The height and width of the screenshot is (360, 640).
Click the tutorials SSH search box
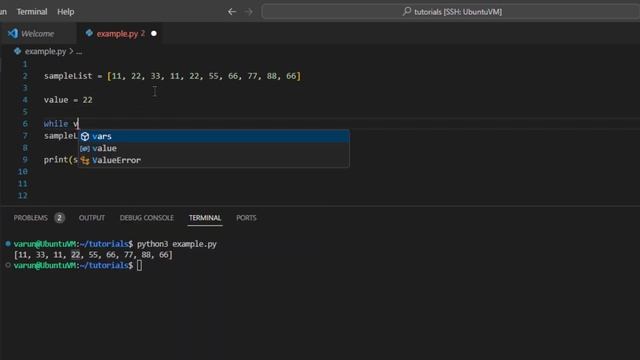pyautogui.click(x=451, y=12)
